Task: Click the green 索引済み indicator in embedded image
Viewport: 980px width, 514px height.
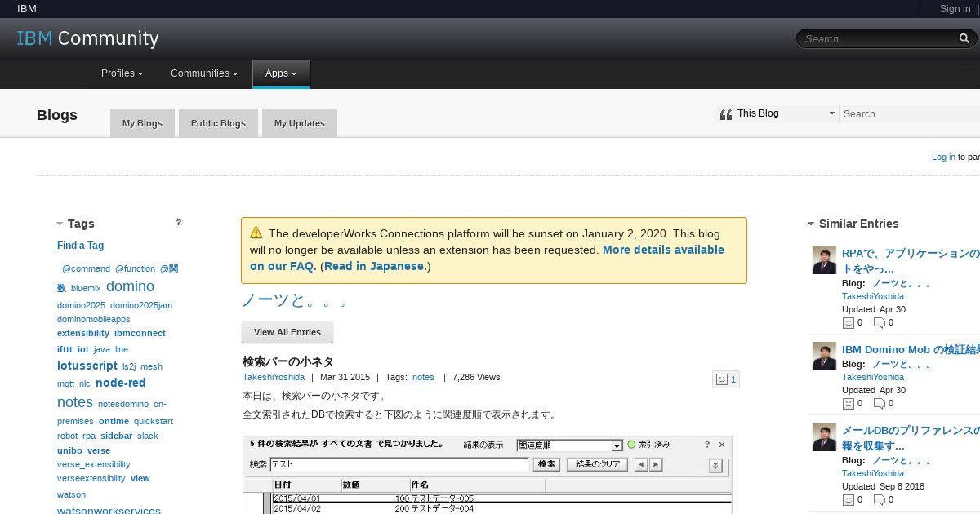Action: pyautogui.click(x=631, y=445)
